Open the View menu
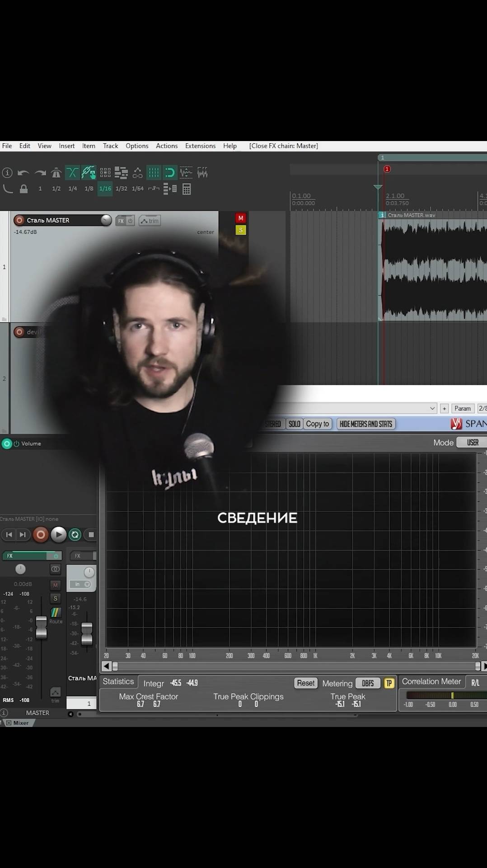 (44, 146)
